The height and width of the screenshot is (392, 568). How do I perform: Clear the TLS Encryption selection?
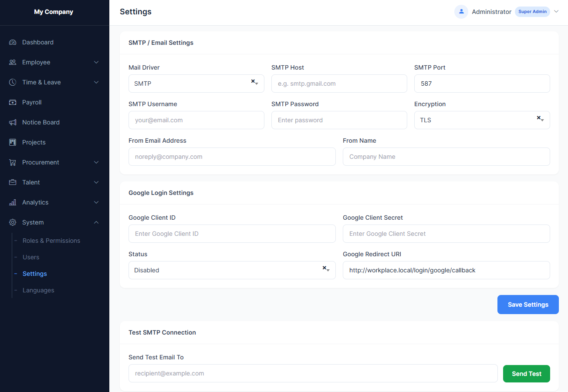(538, 117)
